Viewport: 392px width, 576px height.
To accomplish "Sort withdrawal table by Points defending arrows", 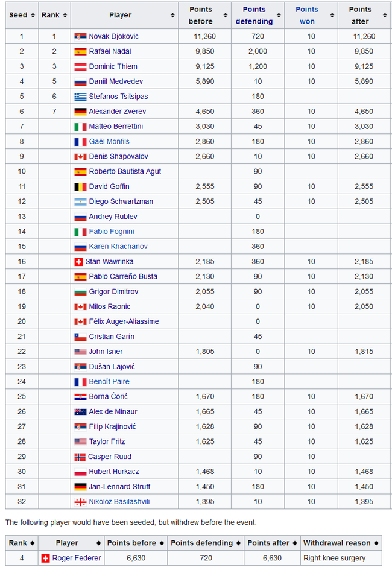I will 238,543.
